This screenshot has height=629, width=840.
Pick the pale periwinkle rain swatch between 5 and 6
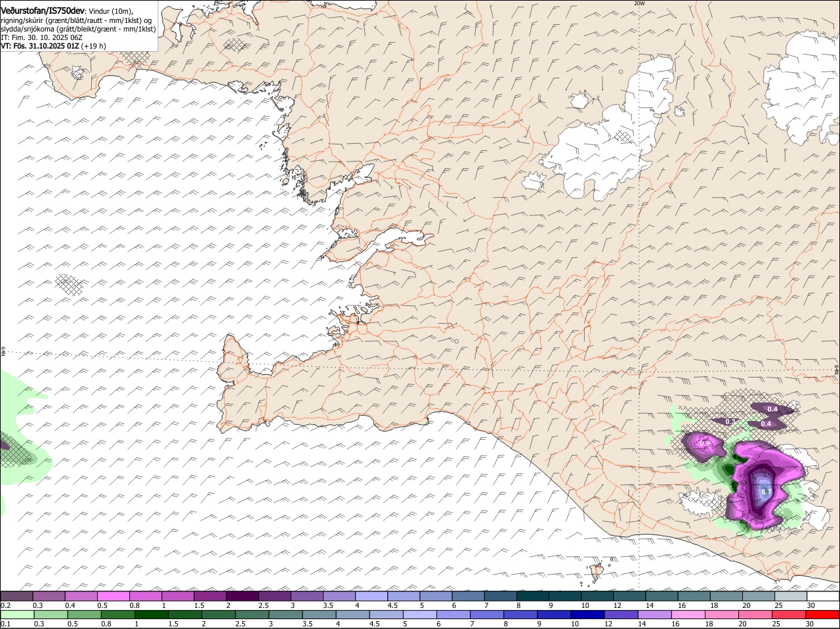(419, 615)
